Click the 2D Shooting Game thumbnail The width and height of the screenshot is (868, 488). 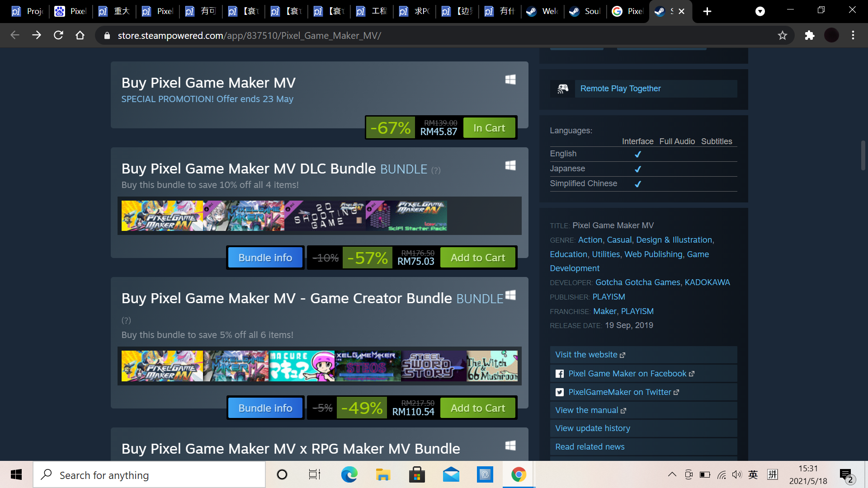point(325,216)
